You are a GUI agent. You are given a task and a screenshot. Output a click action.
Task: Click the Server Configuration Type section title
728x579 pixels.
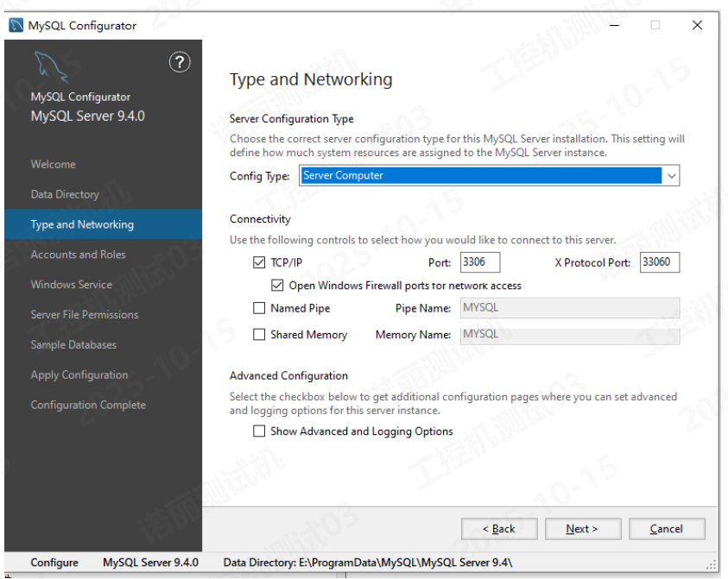(x=292, y=119)
